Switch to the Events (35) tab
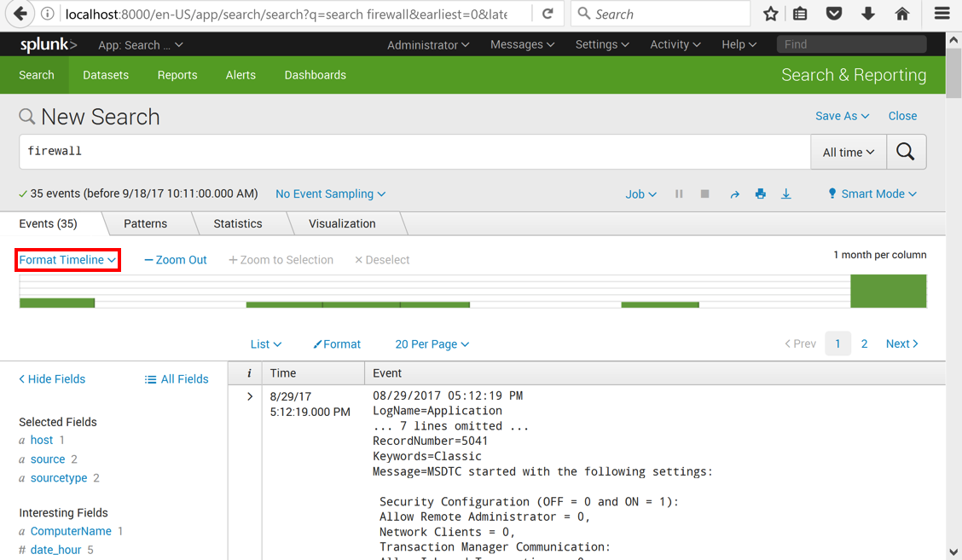Viewport: 962px width, 560px height. (x=49, y=223)
